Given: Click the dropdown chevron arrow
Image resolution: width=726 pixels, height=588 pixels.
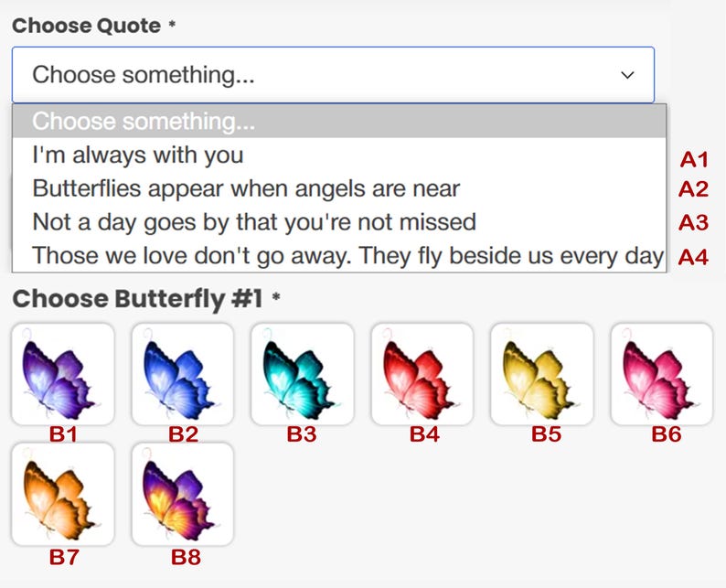Looking at the screenshot, I should pos(627,75).
